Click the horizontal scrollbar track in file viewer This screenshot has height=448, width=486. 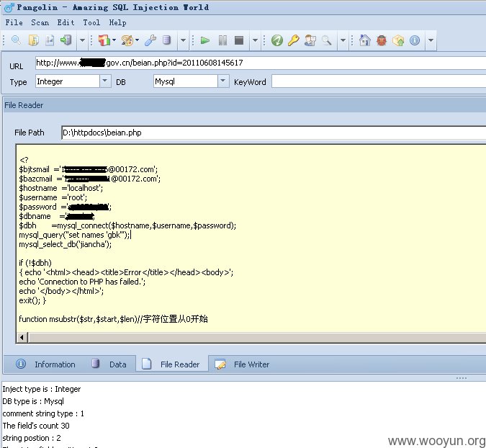point(256,337)
